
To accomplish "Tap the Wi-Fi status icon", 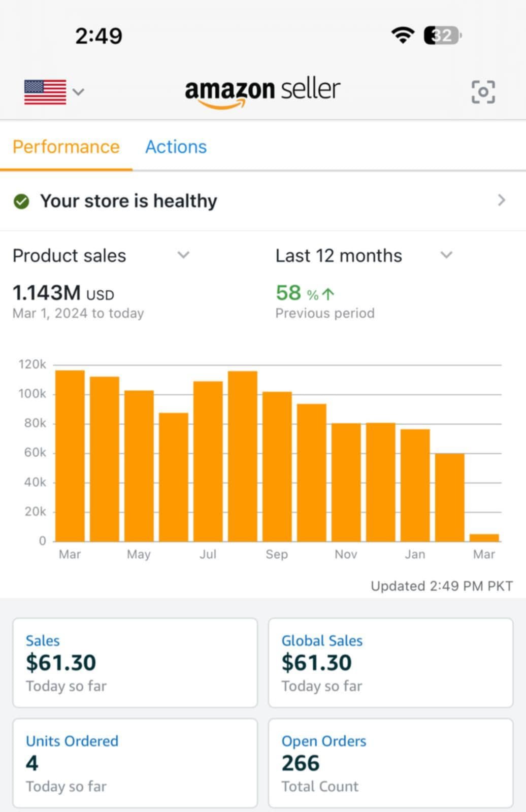I will (403, 35).
